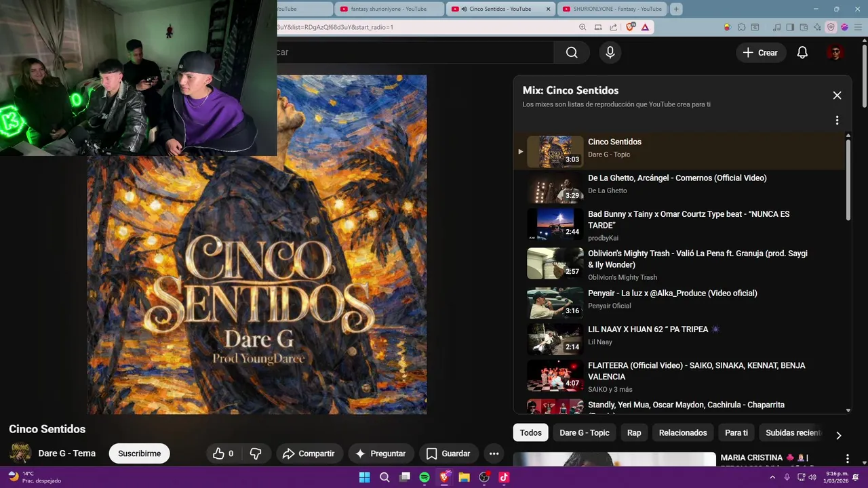The height and width of the screenshot is (488, 868).
Task: Open the Brave Shields lion icon
Action: click(x=631, y=27)
